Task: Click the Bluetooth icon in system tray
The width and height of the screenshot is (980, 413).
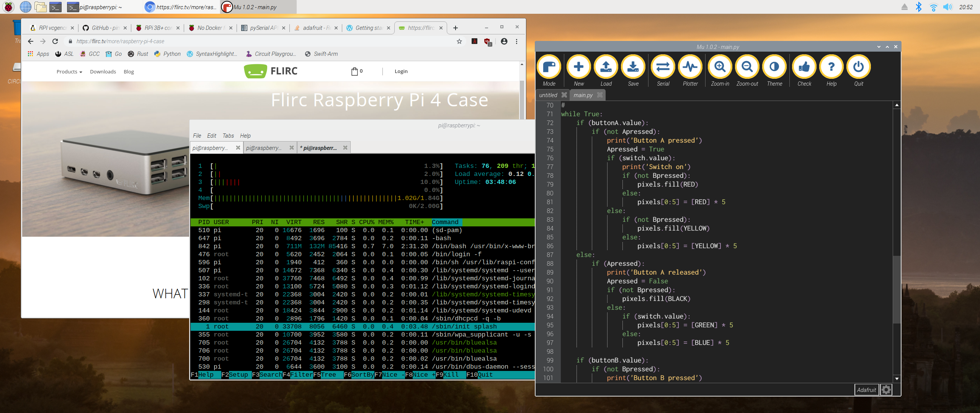Action: pos(918,7)
